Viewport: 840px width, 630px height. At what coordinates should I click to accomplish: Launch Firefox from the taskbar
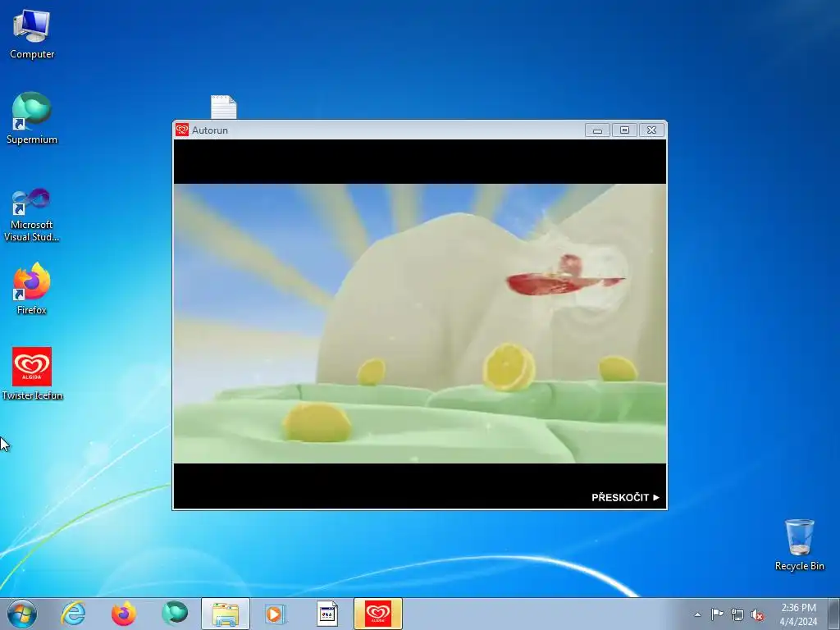(124, 614)
